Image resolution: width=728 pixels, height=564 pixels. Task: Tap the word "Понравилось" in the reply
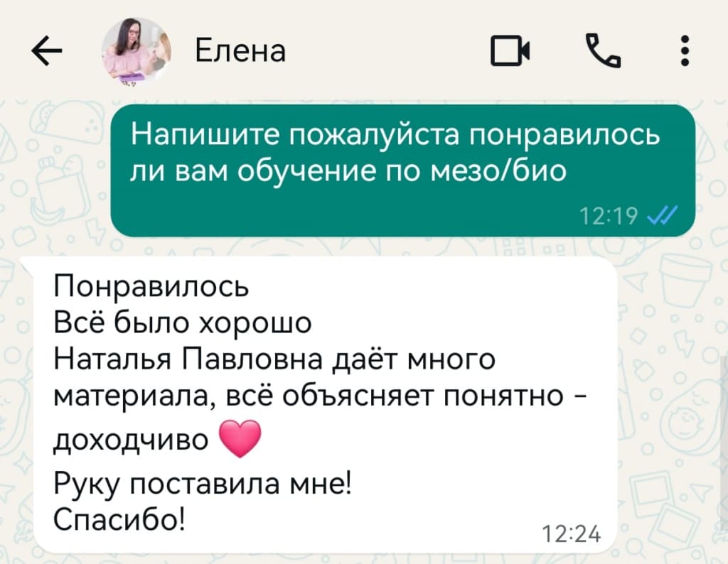point(151,287)
